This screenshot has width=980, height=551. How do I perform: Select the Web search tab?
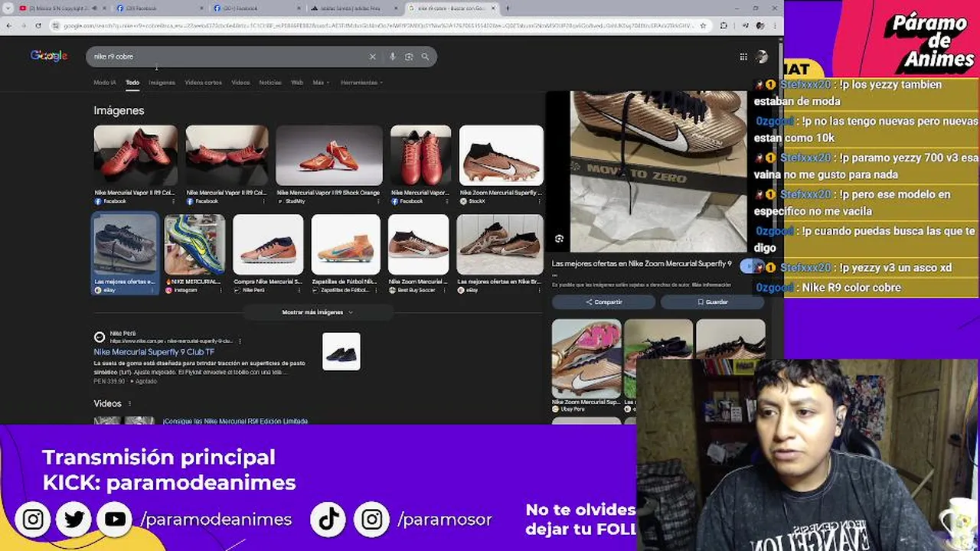pos(297,83)
